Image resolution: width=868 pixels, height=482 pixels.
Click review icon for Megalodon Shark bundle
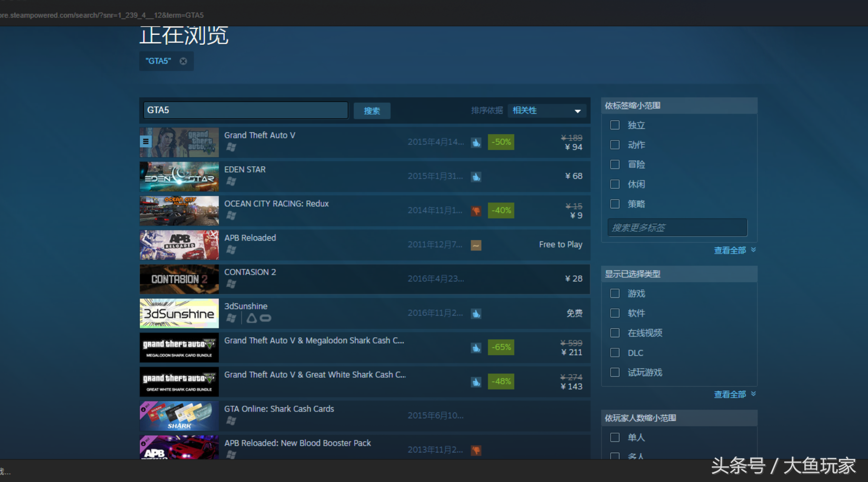(476, 348)
